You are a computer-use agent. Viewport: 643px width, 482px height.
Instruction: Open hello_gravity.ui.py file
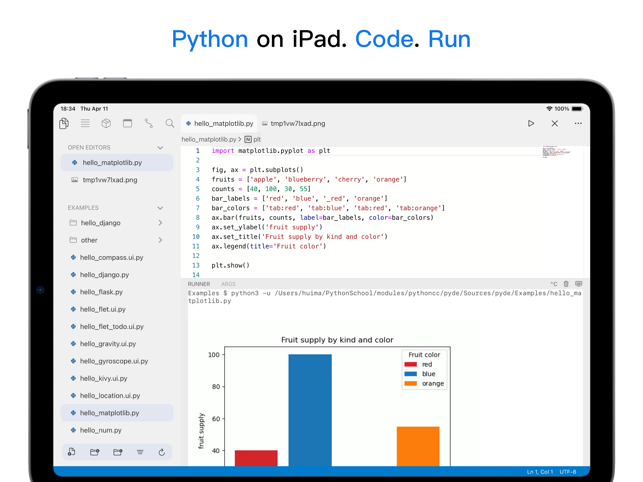pyautogui.click(x=117, y=343)
